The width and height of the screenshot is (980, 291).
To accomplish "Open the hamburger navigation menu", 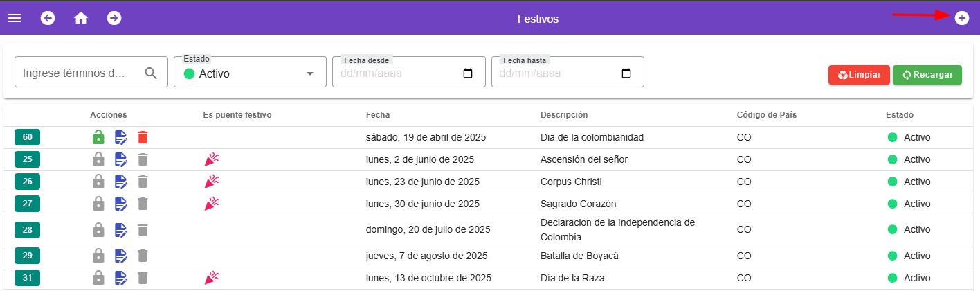I will 15,18.
